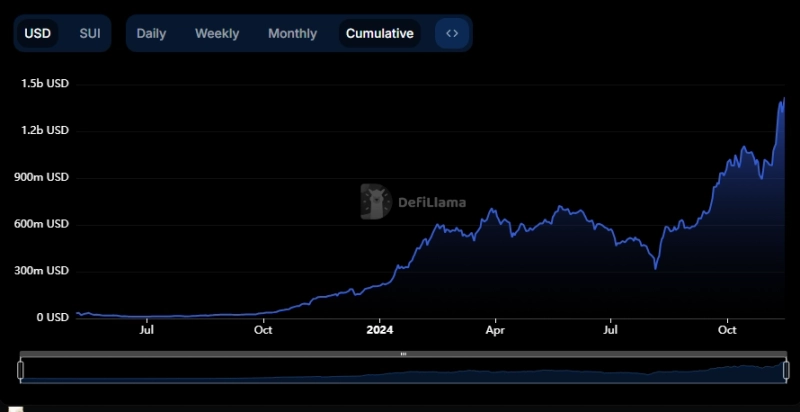Screen dimensions: 800x412
Task: Grab the left handle of range slider
Action: point(20,368)
